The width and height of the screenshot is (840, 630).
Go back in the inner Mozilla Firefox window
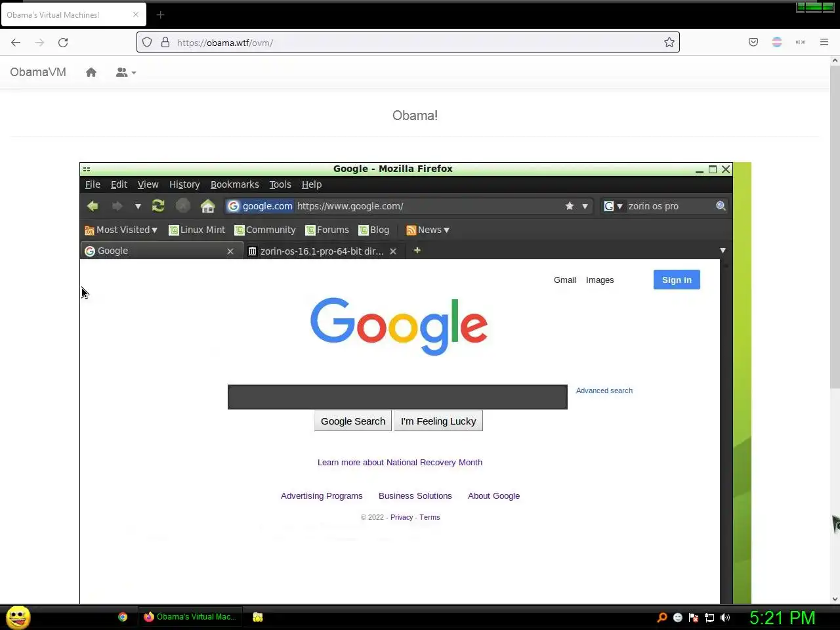pos(93,206)
